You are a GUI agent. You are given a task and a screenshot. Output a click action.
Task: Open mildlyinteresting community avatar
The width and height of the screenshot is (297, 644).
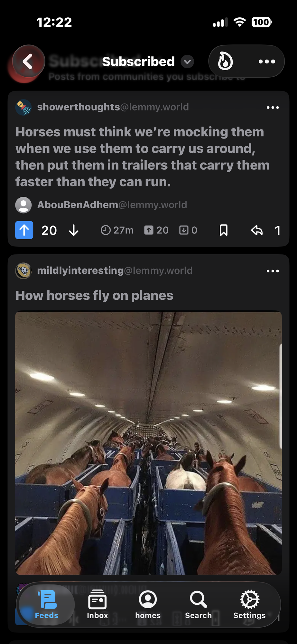coord(23,270)
